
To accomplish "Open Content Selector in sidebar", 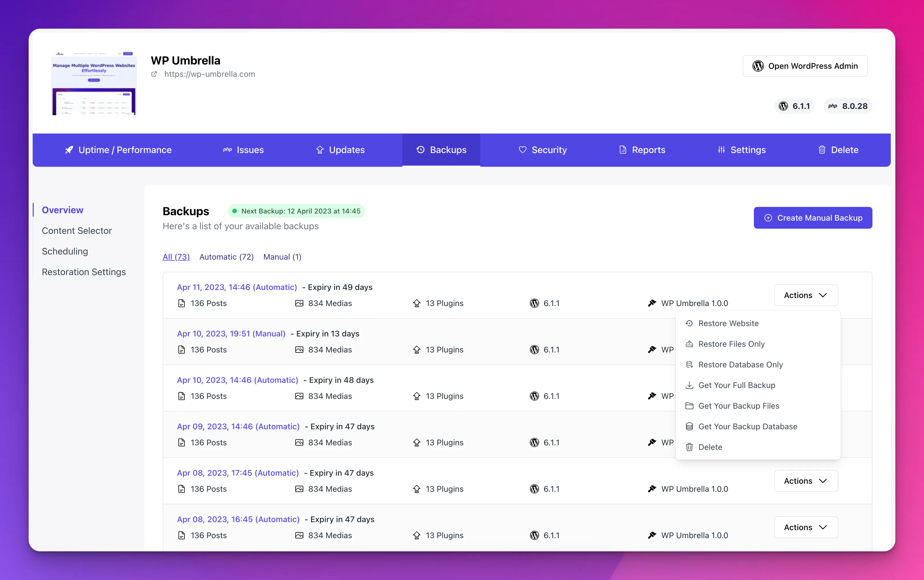I will 77,231.
